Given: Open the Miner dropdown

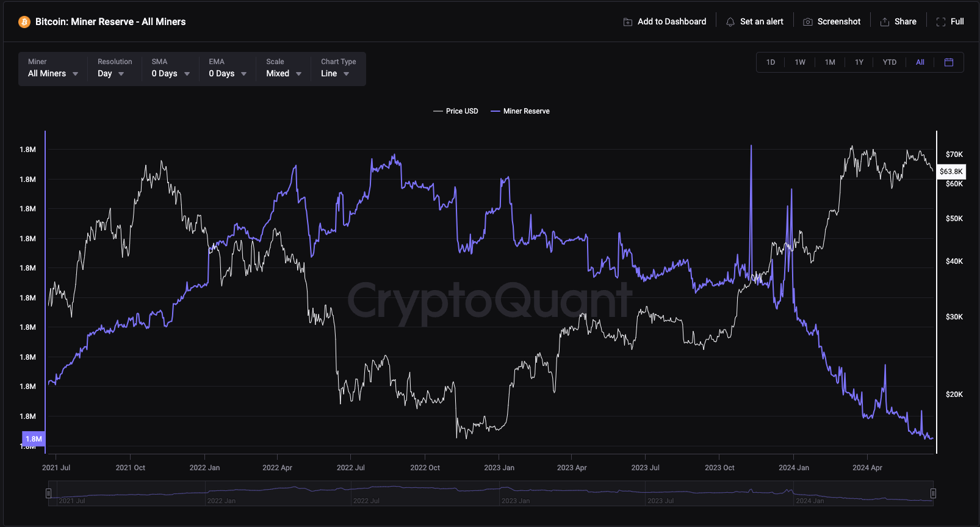Looking at the screenshot, I should tap(53, 73).
